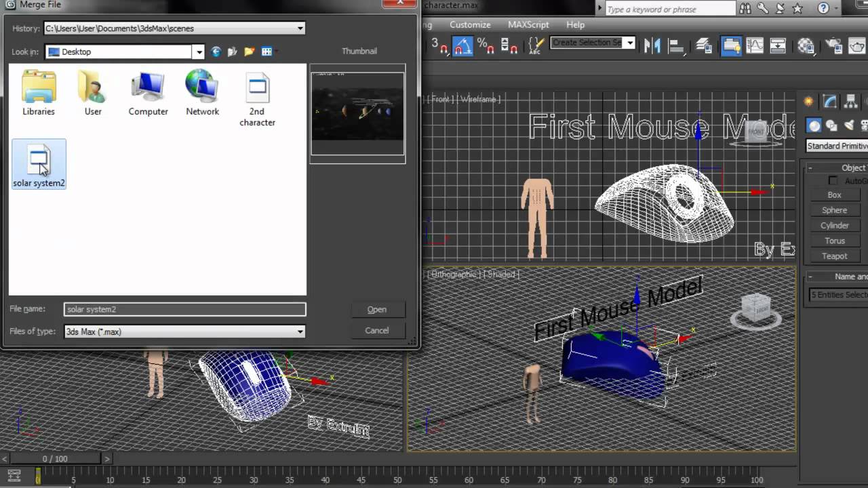
Task: Switch to the Modify command panel
Action: point(830,102)
